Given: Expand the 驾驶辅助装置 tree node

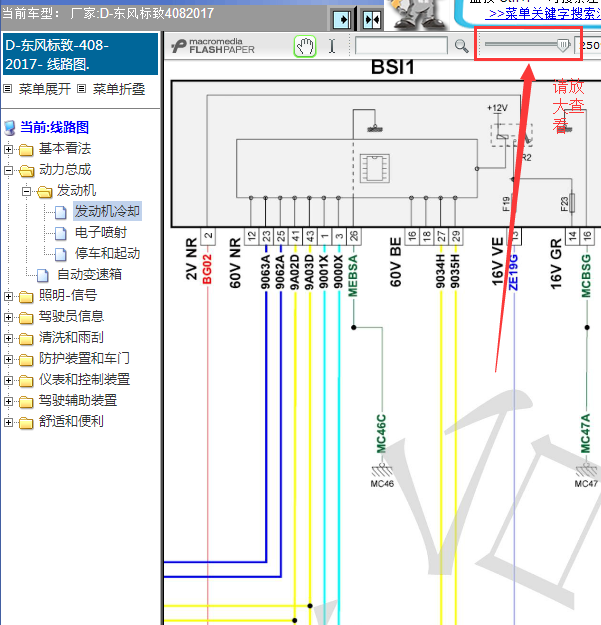Looking at the screenshot, I should 8,401.
